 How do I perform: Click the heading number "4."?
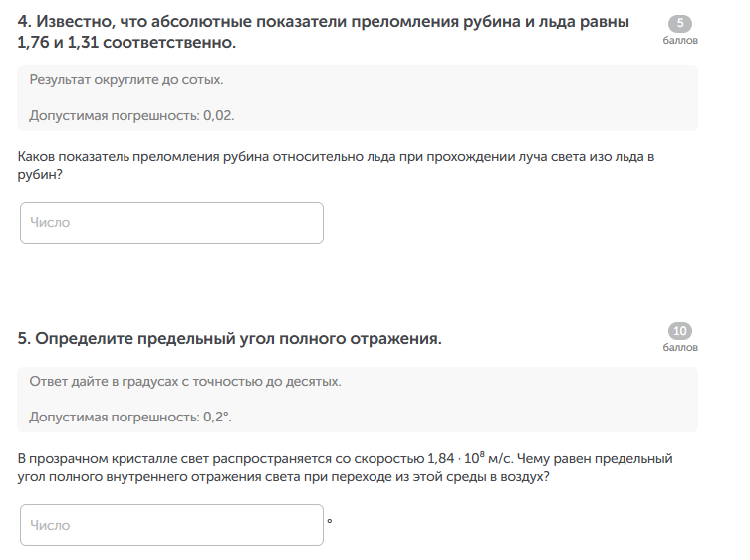pos(25,25)
